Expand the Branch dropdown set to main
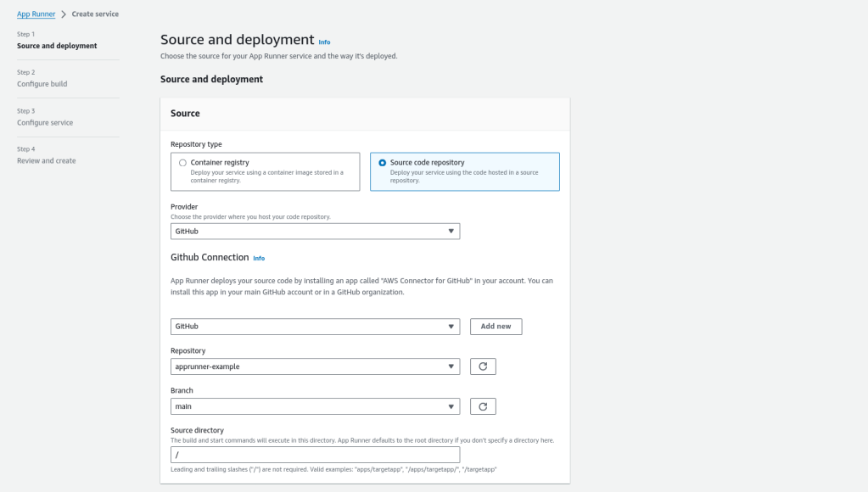Viewport: 868px width, 492px height. (x=315, y=407)
